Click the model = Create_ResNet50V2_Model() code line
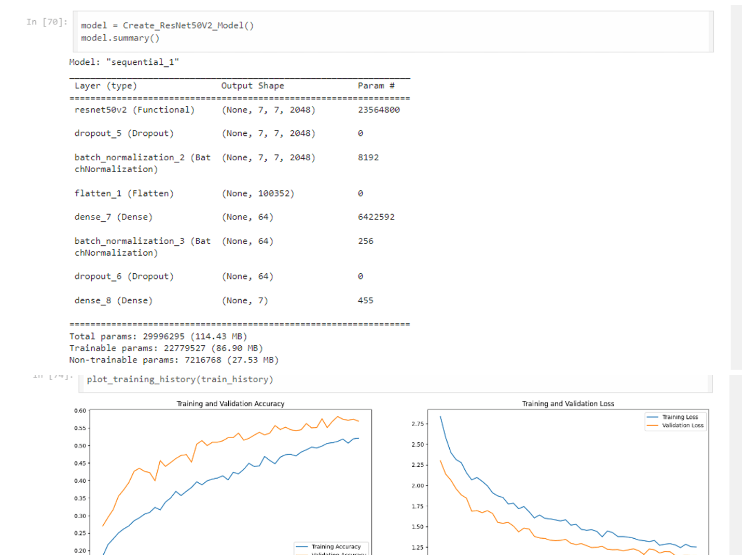 click(167, 25)
